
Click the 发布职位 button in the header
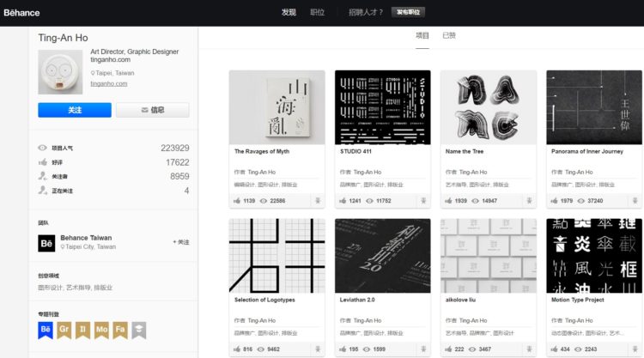pos(408,12)
